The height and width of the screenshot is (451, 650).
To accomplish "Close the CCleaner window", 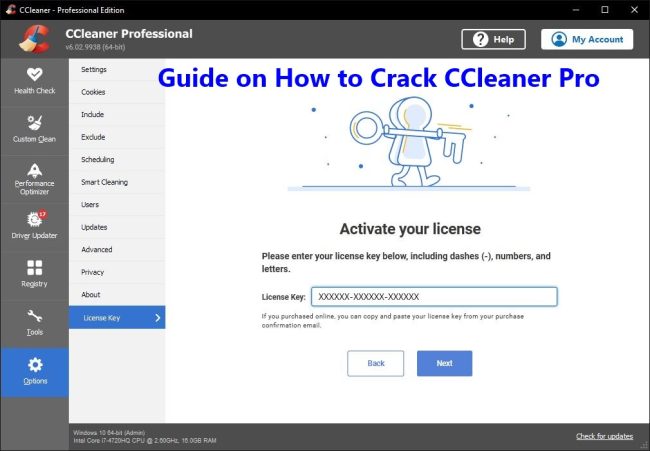I will pos(634,10).
